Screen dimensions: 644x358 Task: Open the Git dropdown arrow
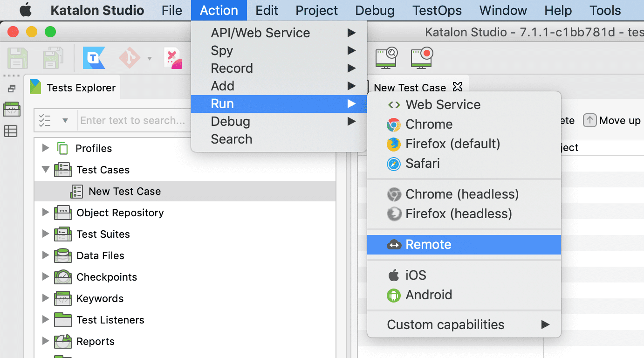click(x=149, y=58)
